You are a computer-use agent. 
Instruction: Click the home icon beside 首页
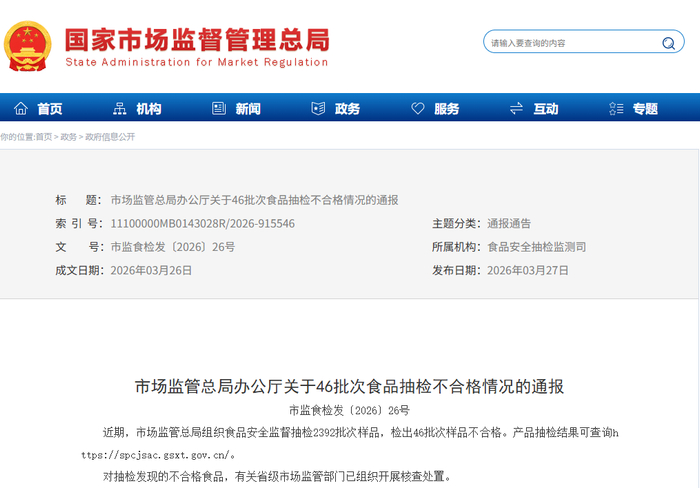tap(21, 108)
